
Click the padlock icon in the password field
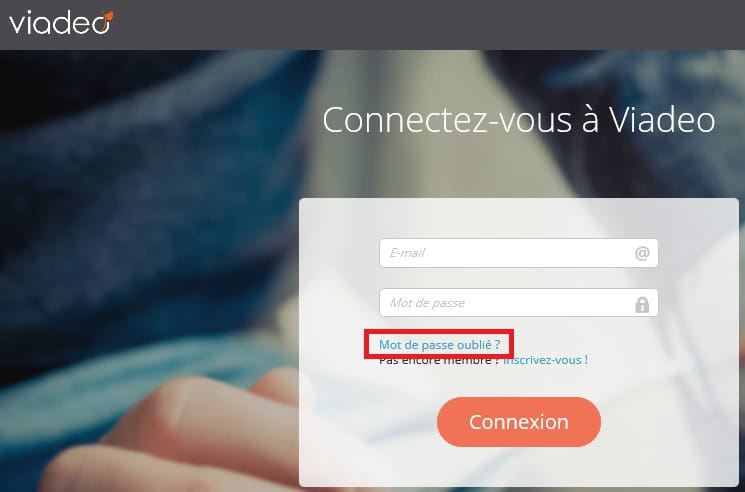click(x=642, y=304)
